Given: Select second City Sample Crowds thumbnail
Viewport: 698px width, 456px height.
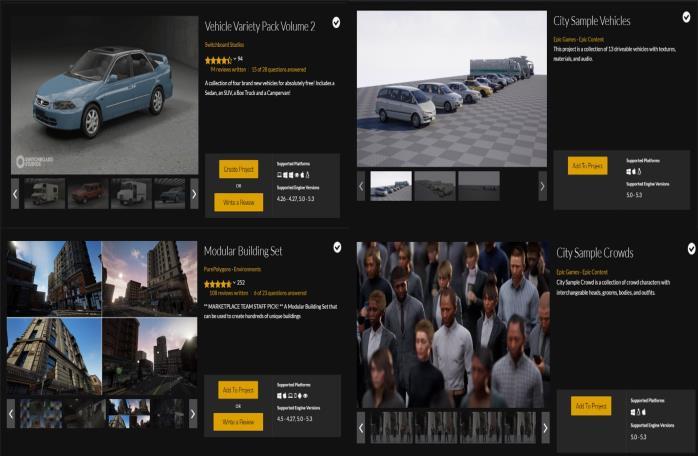Looking at the screenshot, I should point(436,428).
